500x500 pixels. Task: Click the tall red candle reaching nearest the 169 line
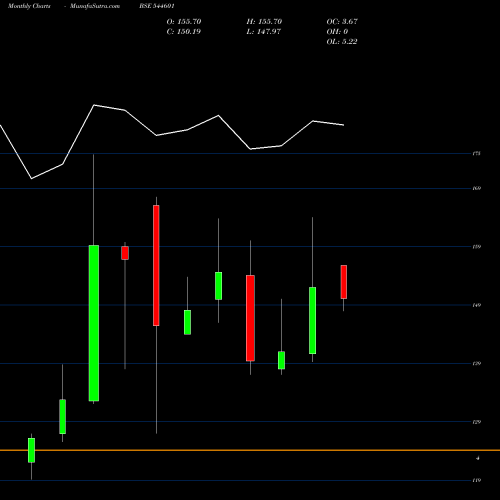(x=156, y=265)
